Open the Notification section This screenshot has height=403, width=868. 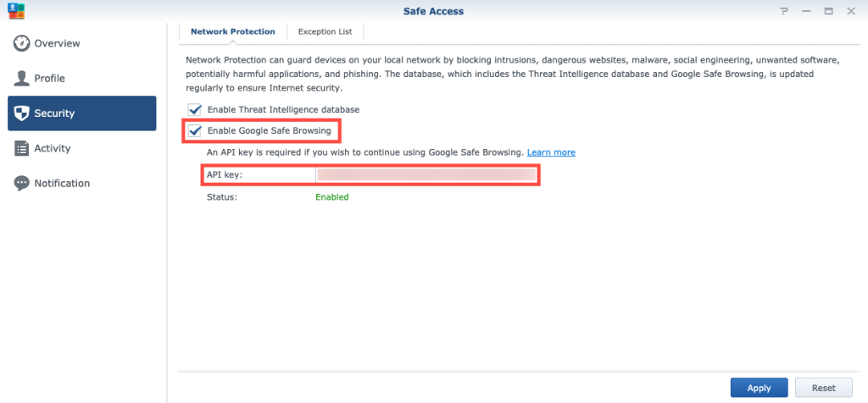click(x=82, y=184)
